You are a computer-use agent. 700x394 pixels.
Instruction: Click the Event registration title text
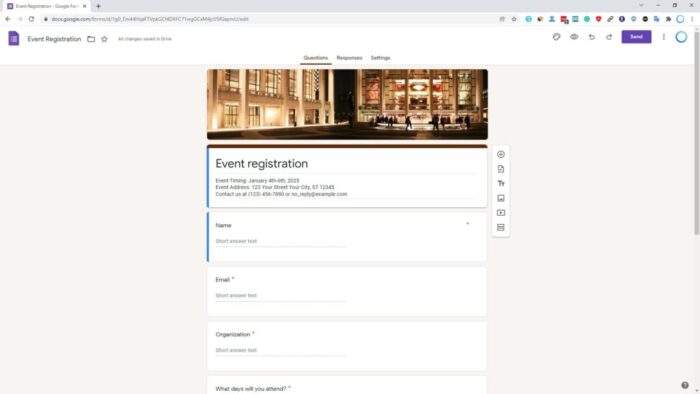262,164
